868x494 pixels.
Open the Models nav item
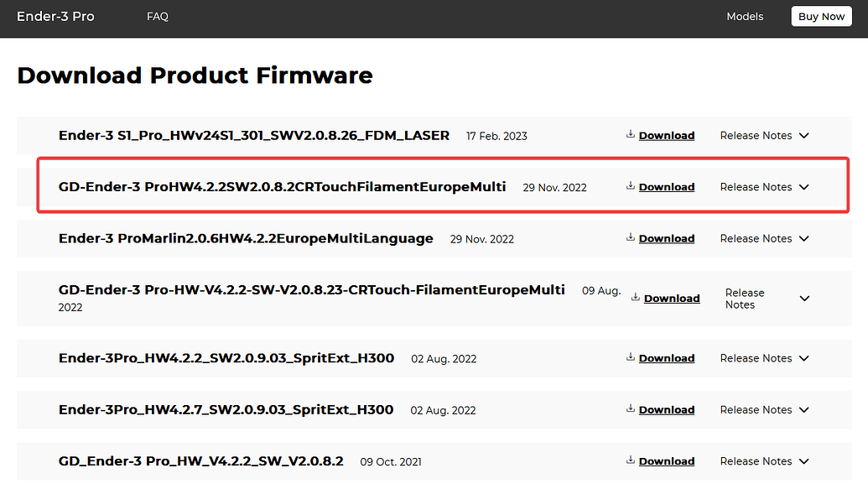(745, 17)
